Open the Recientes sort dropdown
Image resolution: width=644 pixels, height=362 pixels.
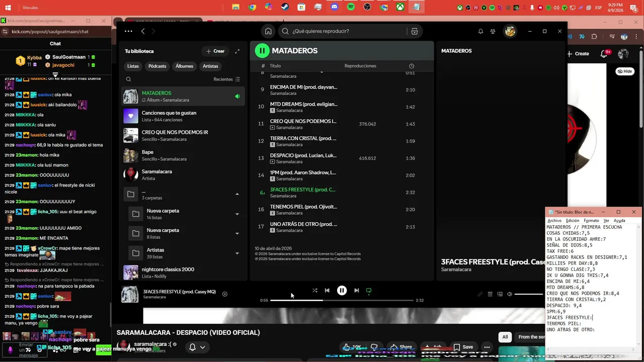[x=226, y=79]
